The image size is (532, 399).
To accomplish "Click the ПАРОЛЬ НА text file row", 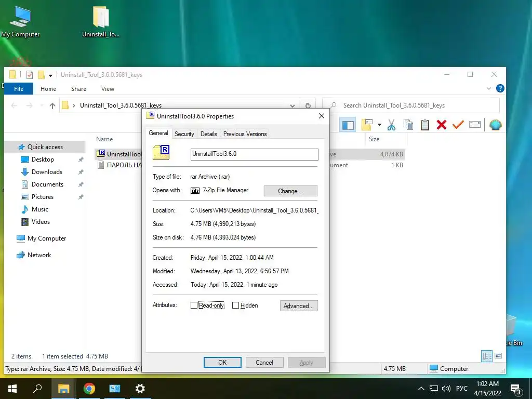I will [x=119, y=165].
